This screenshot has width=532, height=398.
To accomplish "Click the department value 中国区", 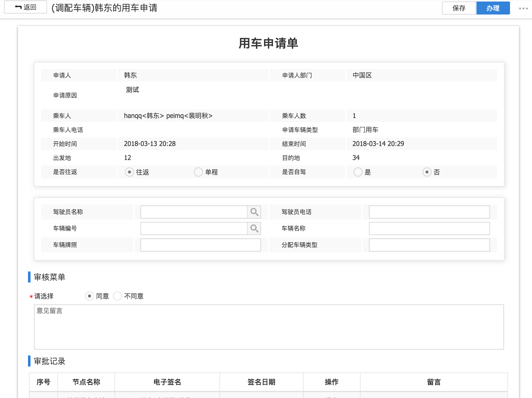I will 362,75.
